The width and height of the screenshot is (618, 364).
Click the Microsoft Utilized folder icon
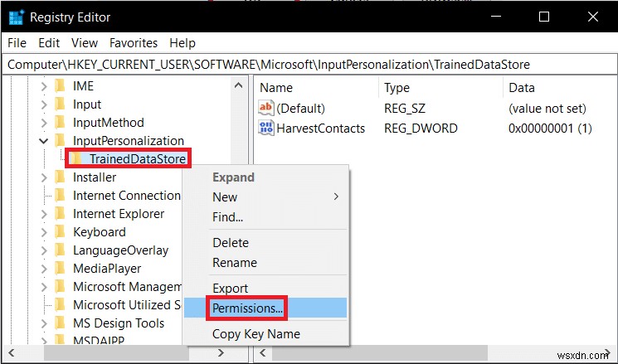(60, 305)
